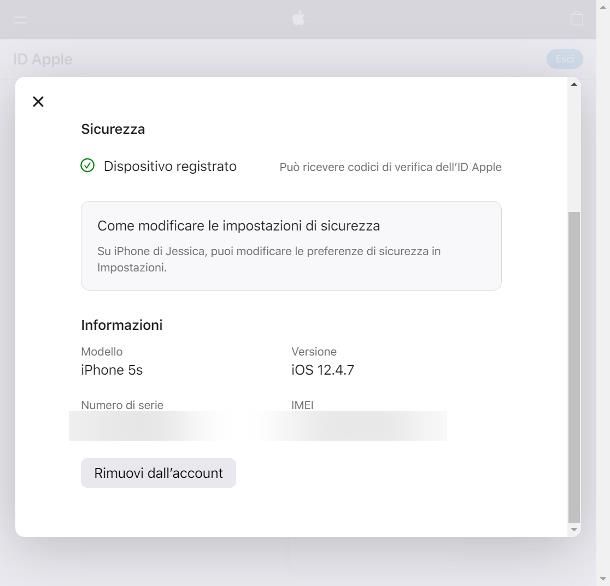Click the dialog scrollbar up arrow

coord(574,84)
